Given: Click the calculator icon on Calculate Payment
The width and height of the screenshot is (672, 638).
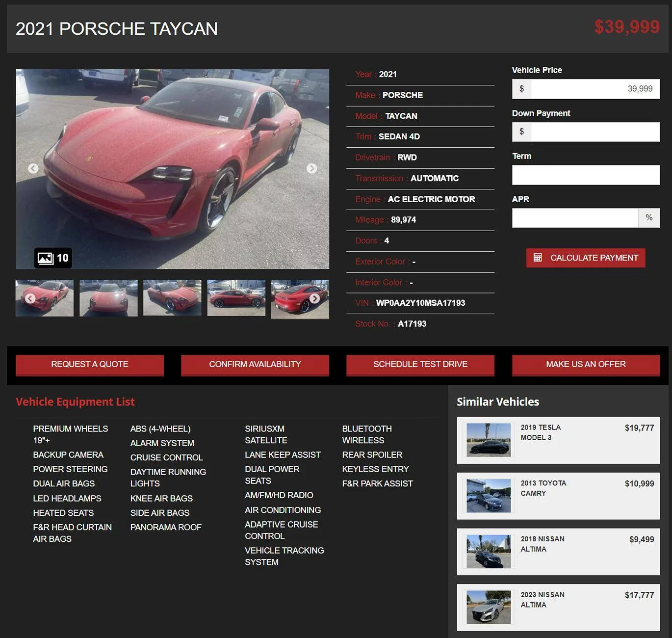Looking at the screenshot, I should point(538,258).
